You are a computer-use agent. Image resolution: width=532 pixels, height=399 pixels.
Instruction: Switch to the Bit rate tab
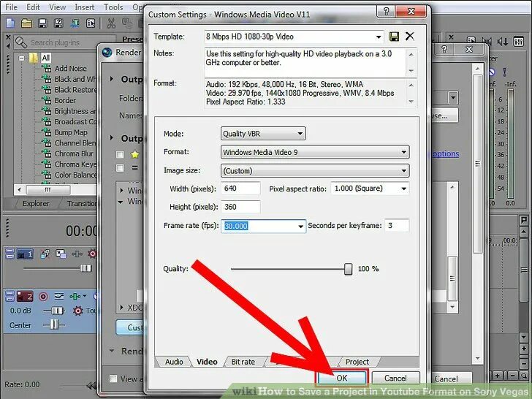(243, 362)
